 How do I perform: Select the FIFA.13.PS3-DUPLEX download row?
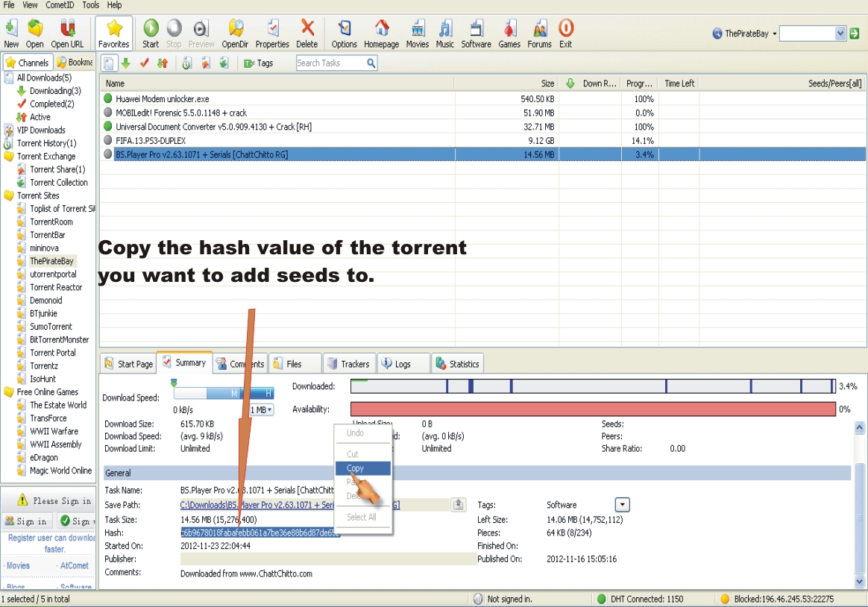[482, 140]
